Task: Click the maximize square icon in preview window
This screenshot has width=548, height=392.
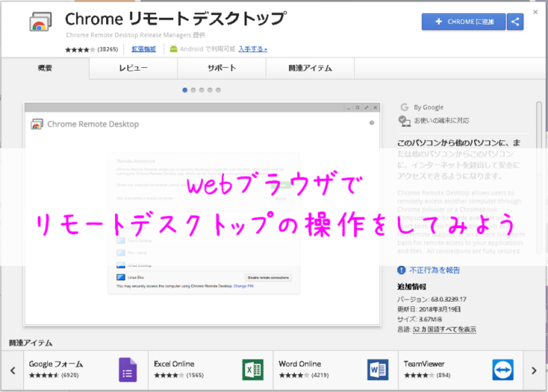Action: (x=357, y=108)
